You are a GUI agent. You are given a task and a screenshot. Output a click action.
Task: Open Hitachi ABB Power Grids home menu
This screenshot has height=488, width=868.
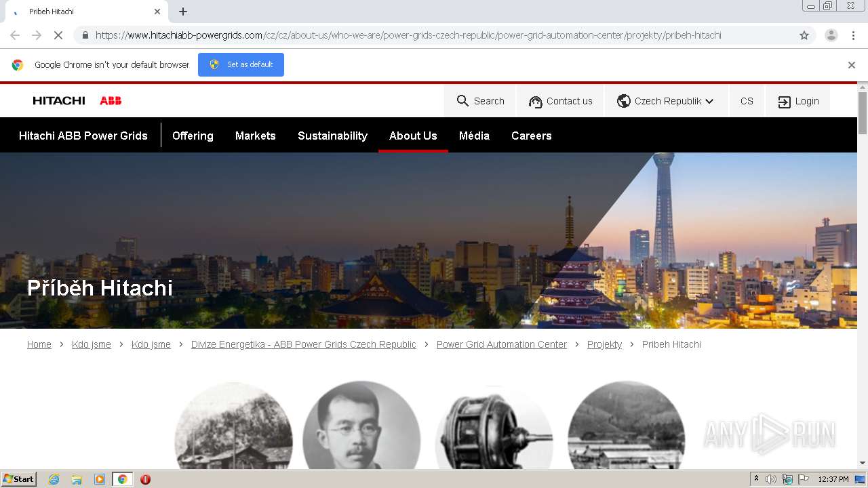(83, 136)
